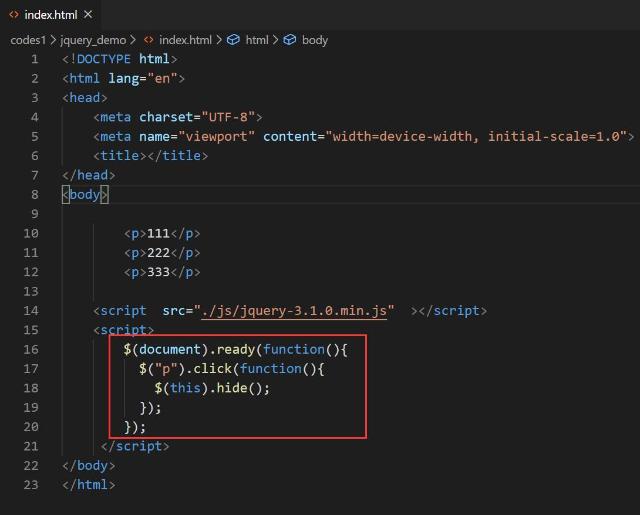Screen dimensions: 640x515
Task: Open the codes1 breadcrumb folder
Action: [29, 40]
